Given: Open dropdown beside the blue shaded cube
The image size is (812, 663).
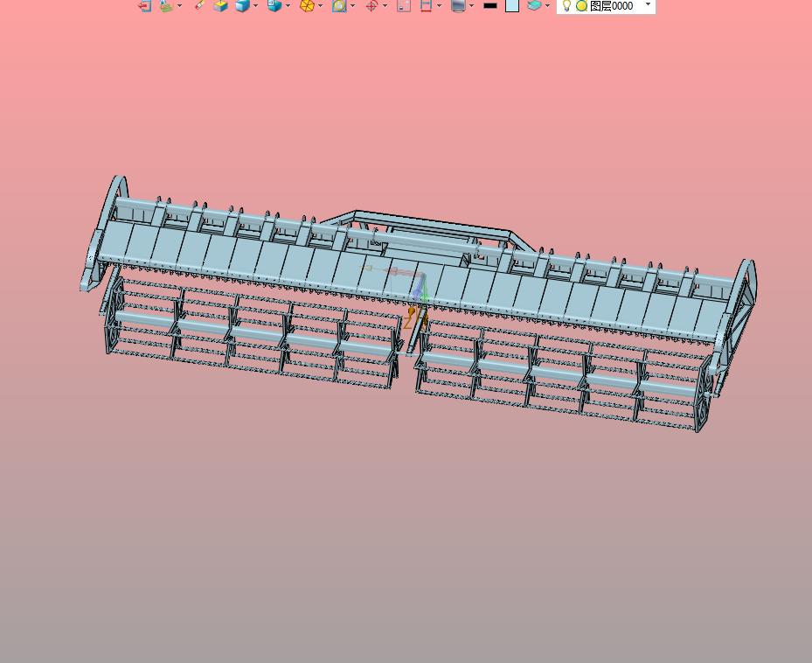Looking at the screenshot, I should click(x=255, y=6).
